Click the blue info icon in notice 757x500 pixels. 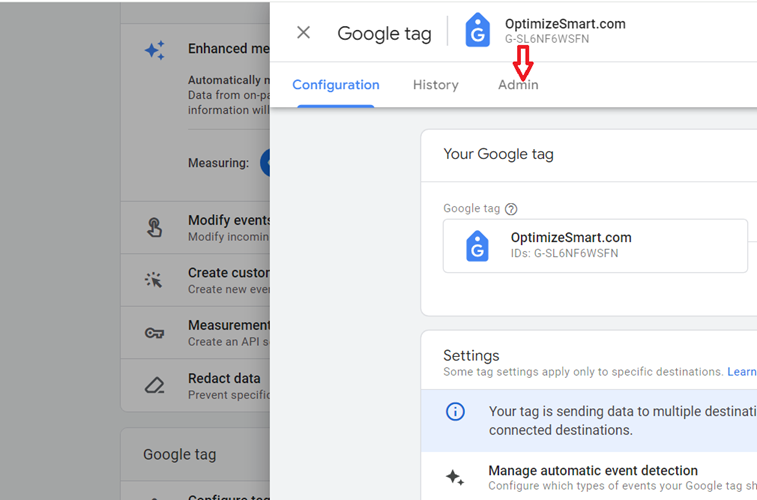pos(455,412)
